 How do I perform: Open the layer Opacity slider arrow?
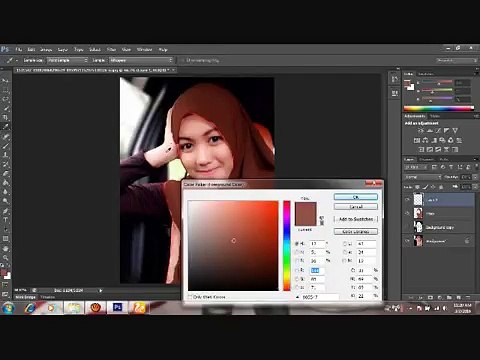click(x=474, y=177)
